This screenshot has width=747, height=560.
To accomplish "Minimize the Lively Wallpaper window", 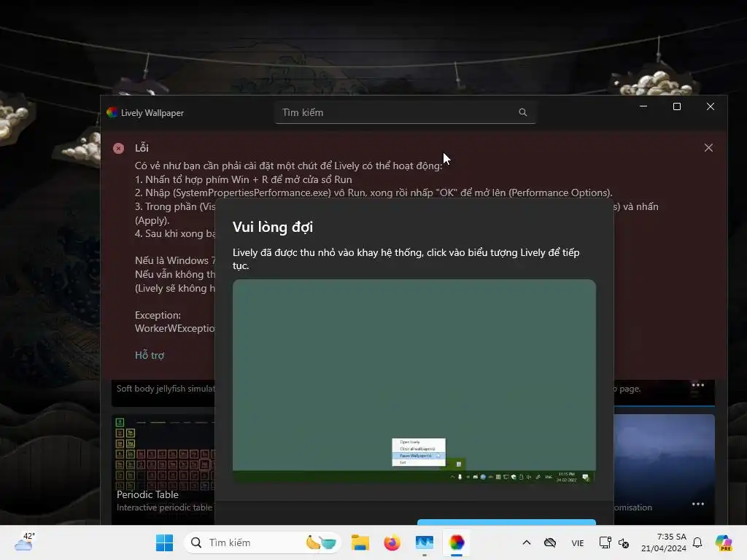I will [x=643, y=106].
